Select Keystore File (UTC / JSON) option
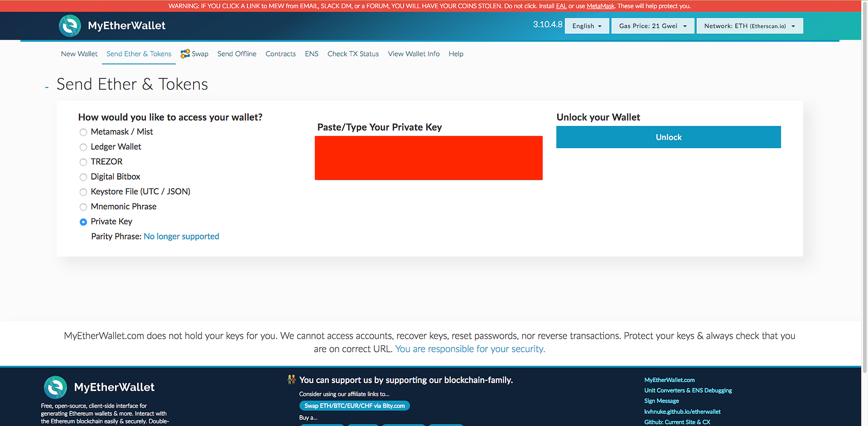 pyautogui.click(x=83, y=192)
